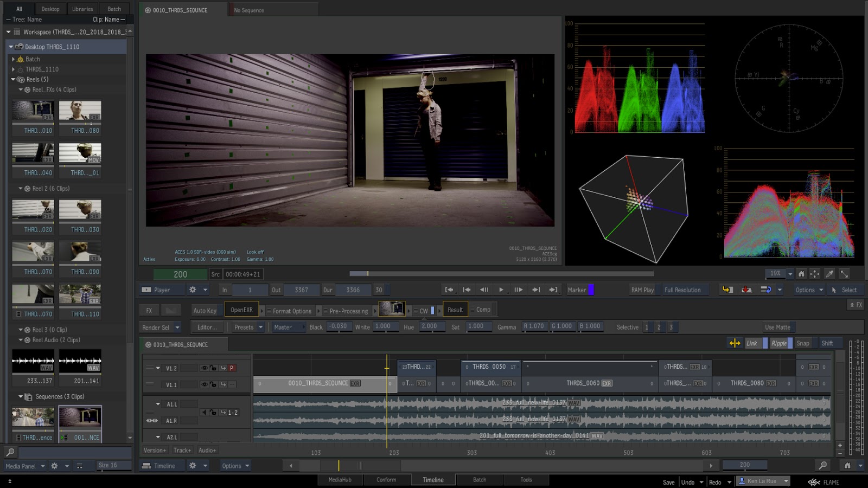The width and height of the screenshot is (868, 488).
Task: Click the Use Matte button
Action: pos(777,328)
